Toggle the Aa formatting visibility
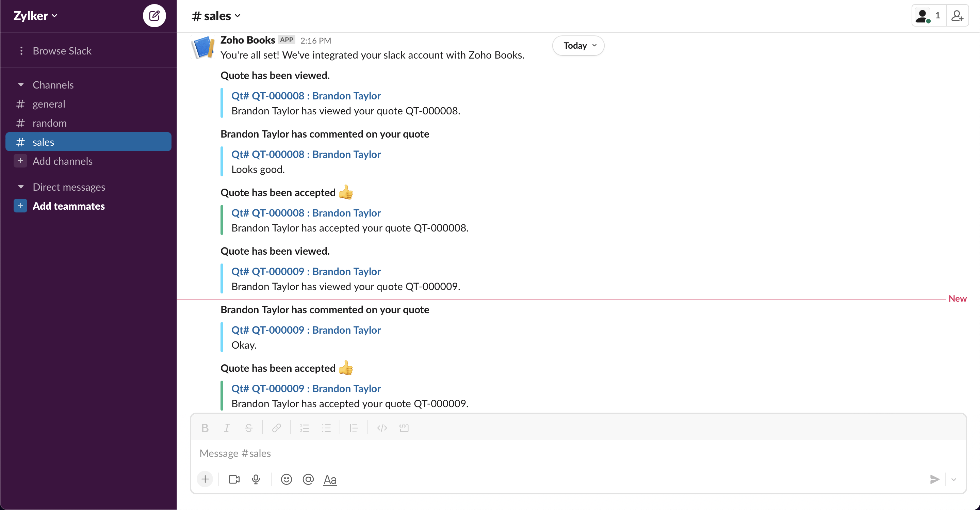Image resolution: width=980 pixels, height=510 pixels. click(x=330, y=479)
